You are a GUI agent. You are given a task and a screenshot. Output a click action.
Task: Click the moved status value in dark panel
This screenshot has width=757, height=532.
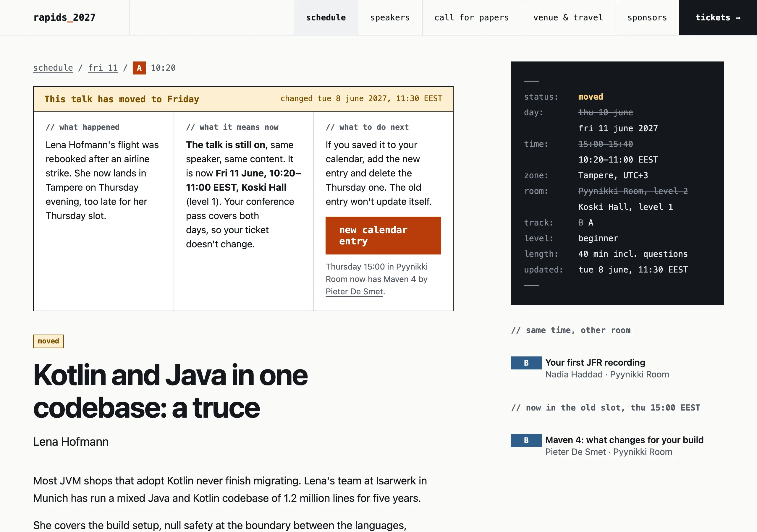(591, 97)
